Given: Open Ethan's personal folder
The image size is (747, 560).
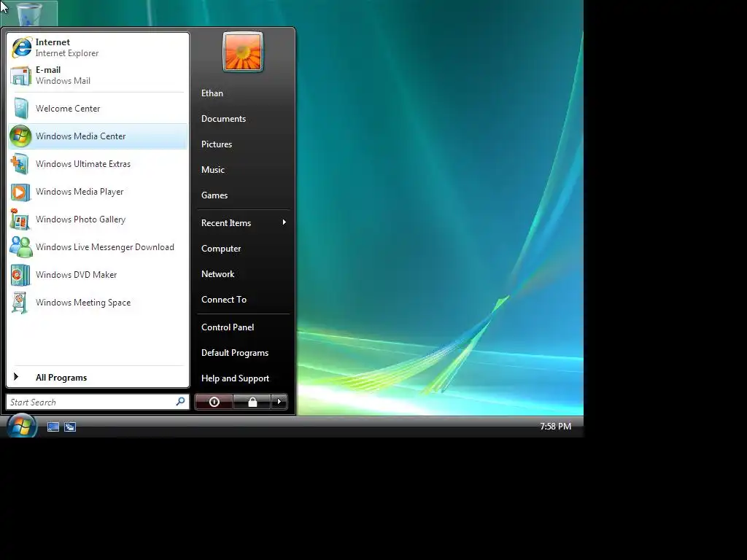Looking at the screenshot, I should click(212, 93).
